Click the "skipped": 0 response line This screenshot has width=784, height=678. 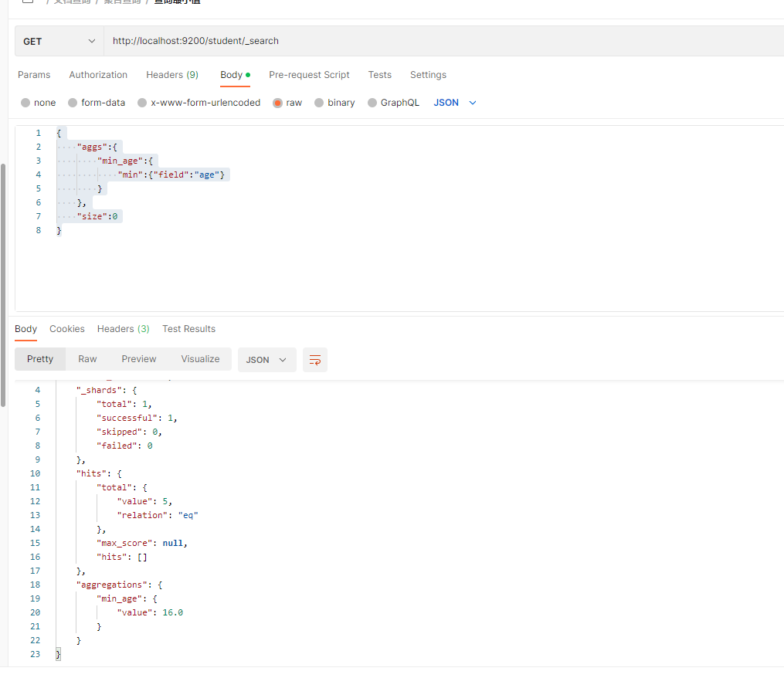[x=129, y=432]
